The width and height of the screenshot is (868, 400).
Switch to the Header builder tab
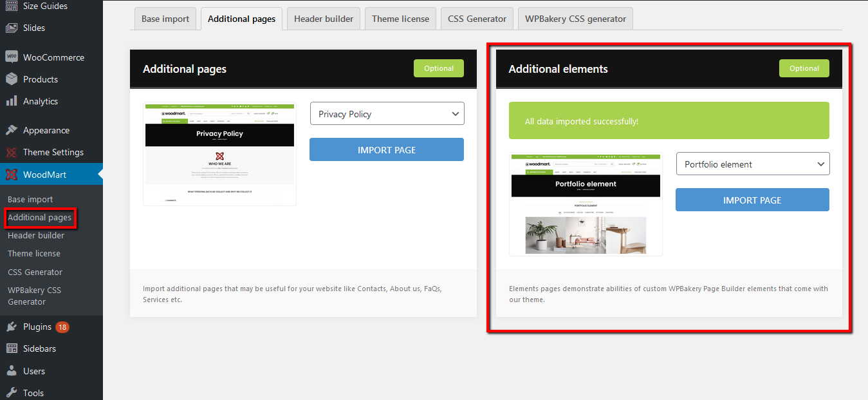click(x=324, y=19)
